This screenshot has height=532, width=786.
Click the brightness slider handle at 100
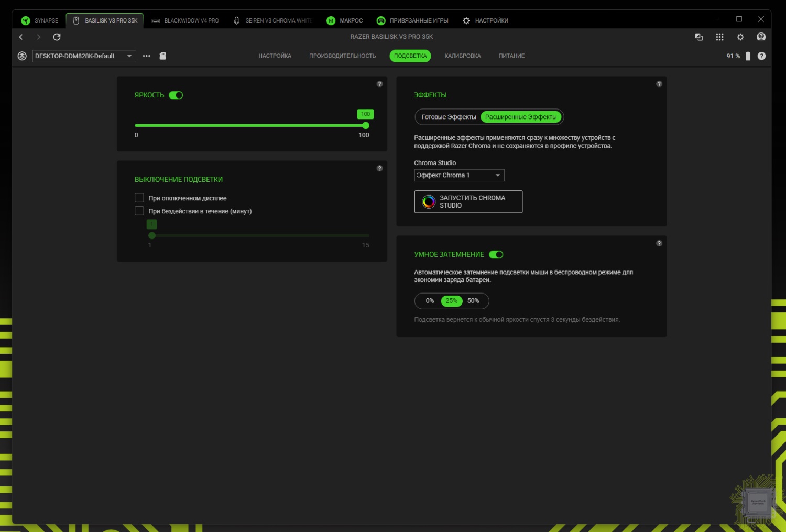coord(366,125)
